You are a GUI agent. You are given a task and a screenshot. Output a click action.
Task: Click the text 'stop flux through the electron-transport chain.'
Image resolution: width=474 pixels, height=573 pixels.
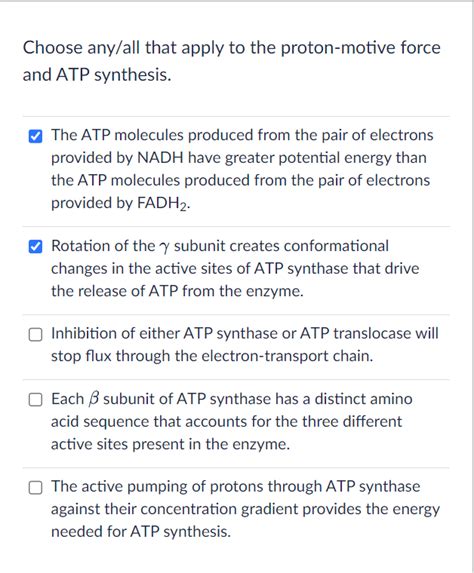coord(212,356)
